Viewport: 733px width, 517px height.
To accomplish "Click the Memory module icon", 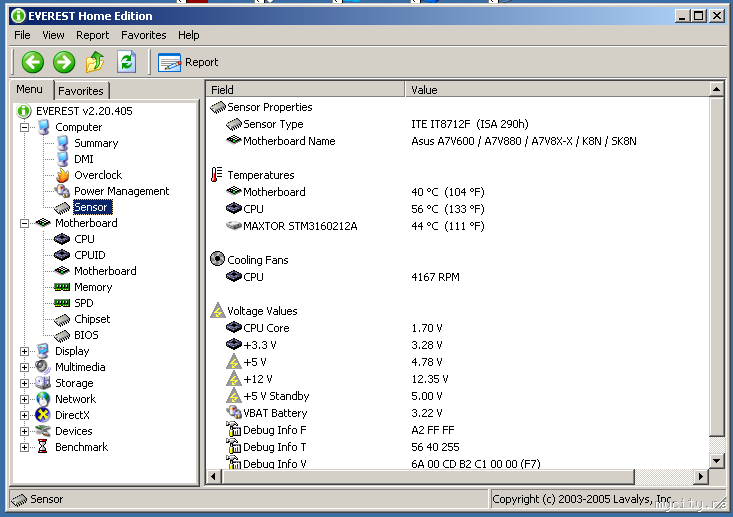I will (62, 287).
